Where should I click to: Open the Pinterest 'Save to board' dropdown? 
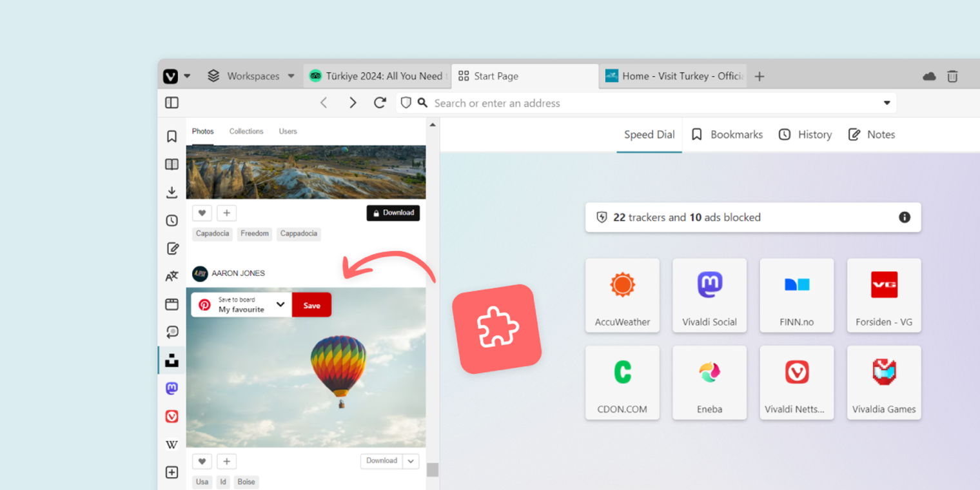tap(280, 304)
